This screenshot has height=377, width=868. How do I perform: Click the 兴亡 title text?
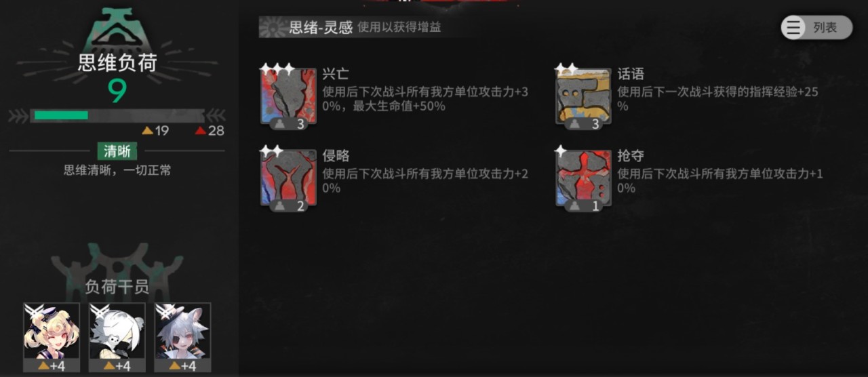[336, 74]
